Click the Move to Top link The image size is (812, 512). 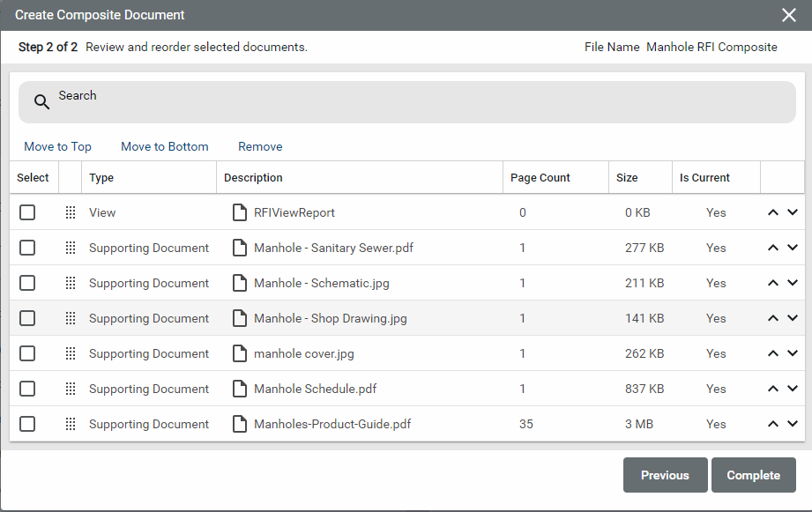tap(57, 146)
